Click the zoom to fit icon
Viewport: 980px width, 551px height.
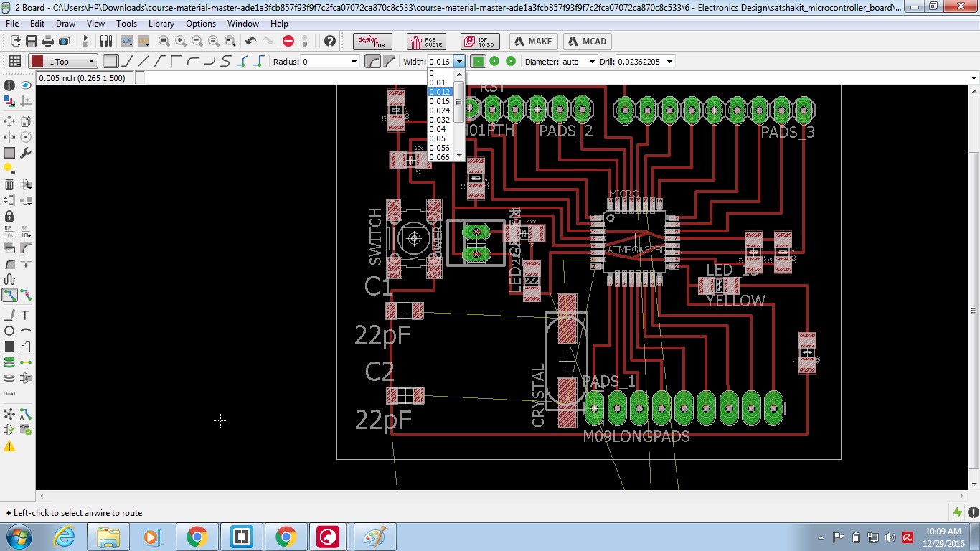pos(164,41)
